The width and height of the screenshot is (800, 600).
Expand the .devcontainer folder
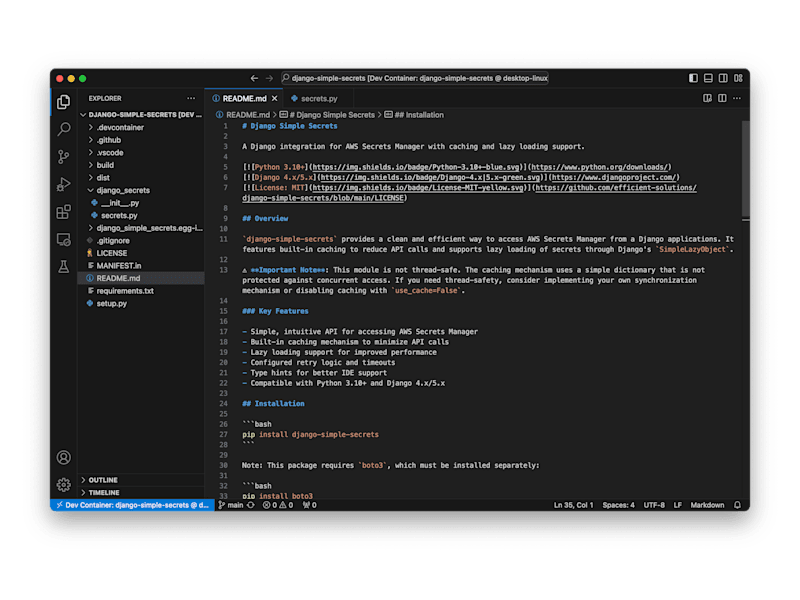pyautogui.click(x=141, y=128)
